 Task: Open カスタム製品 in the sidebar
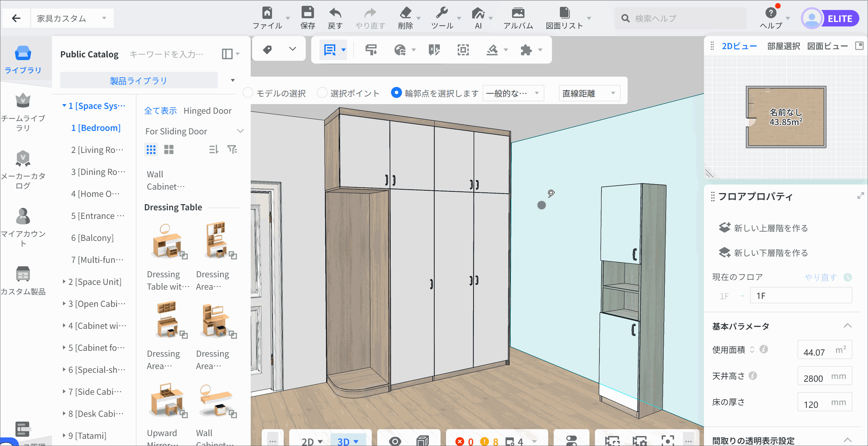pos(23,281)
